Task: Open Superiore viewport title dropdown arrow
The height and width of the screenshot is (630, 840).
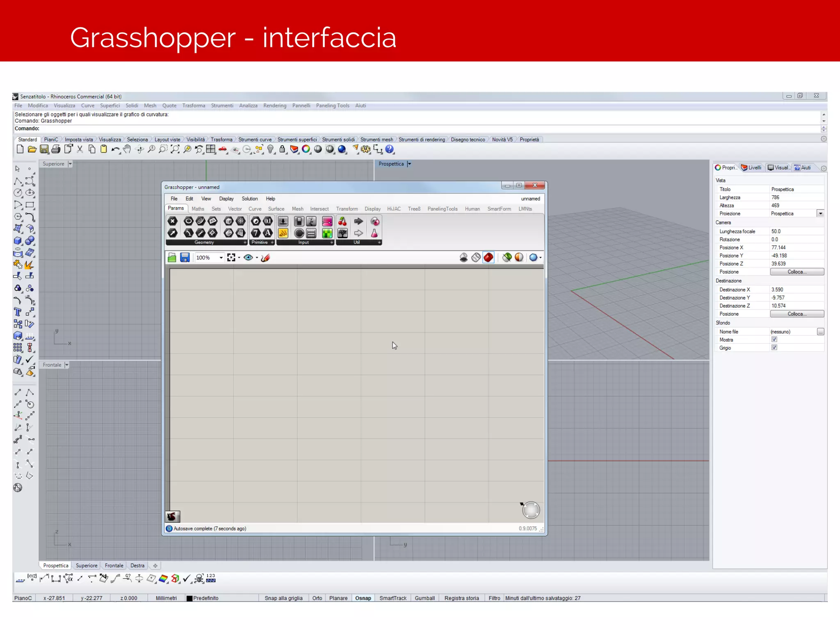Action: [70, 164]
